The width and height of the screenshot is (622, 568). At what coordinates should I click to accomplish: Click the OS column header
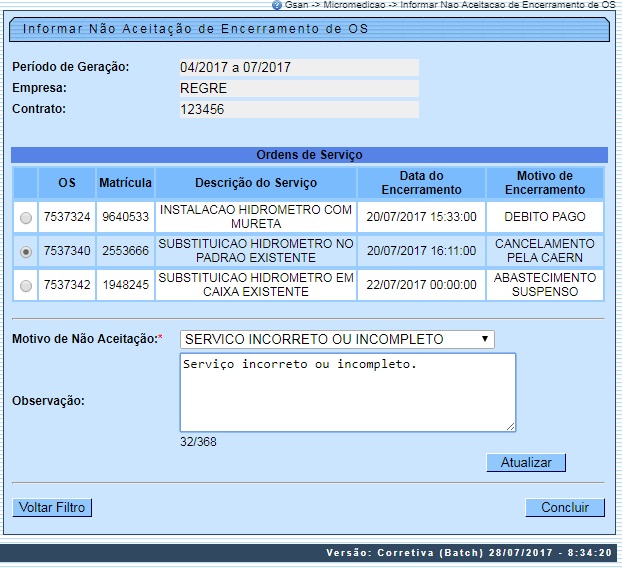click(67, 183)
